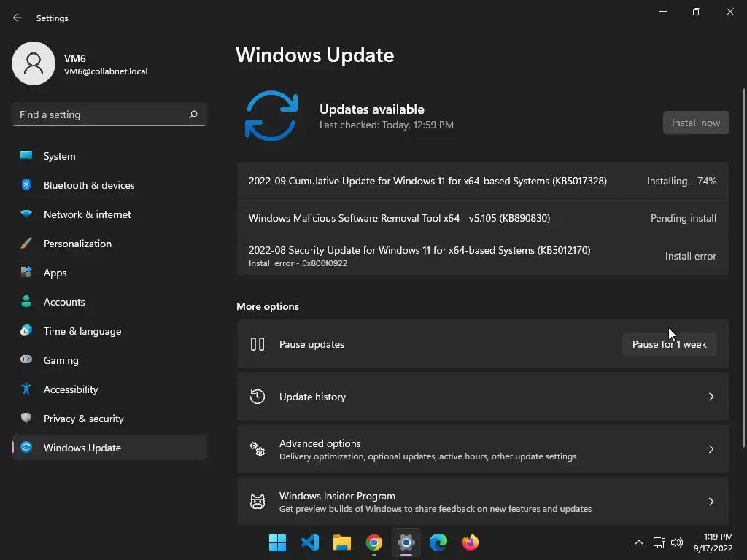Screen dimensions: 747x560
Task: Open File Explorer from taskbar
Action: point(341,542)
